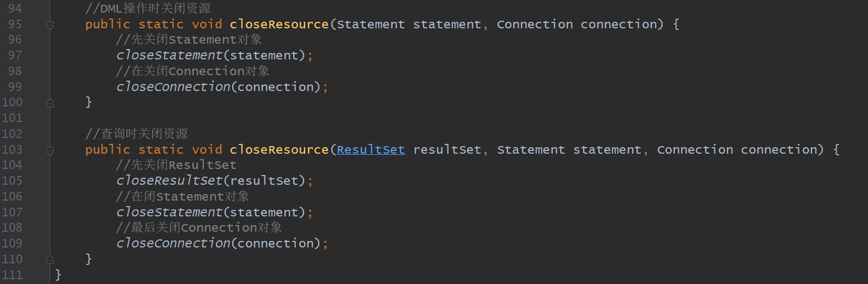Click the closeResource method name on line 95
Screen dimensions: 868x284
(279, 25)
